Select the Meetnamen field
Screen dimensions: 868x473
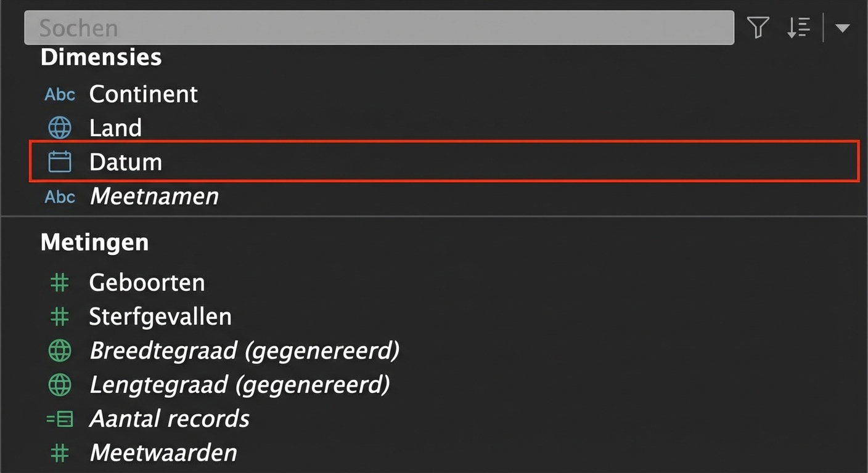point(154,197)
